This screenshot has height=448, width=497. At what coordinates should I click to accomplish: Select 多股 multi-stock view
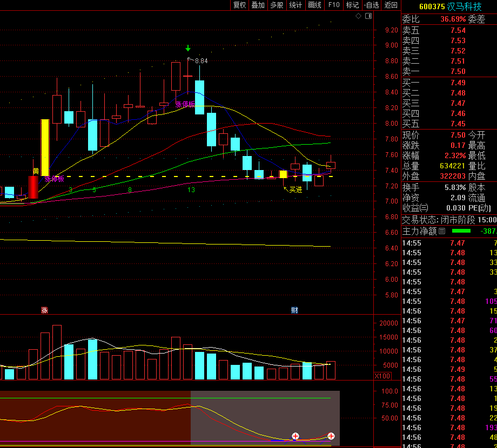277,5
